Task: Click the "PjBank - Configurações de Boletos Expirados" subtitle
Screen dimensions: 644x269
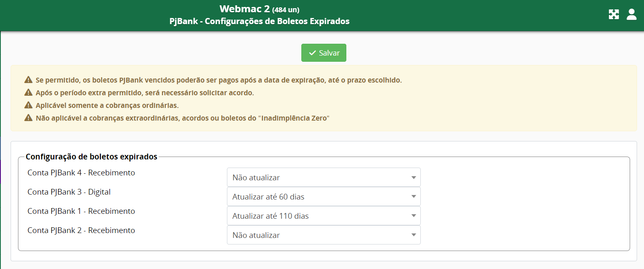Action: click(259, 21)
